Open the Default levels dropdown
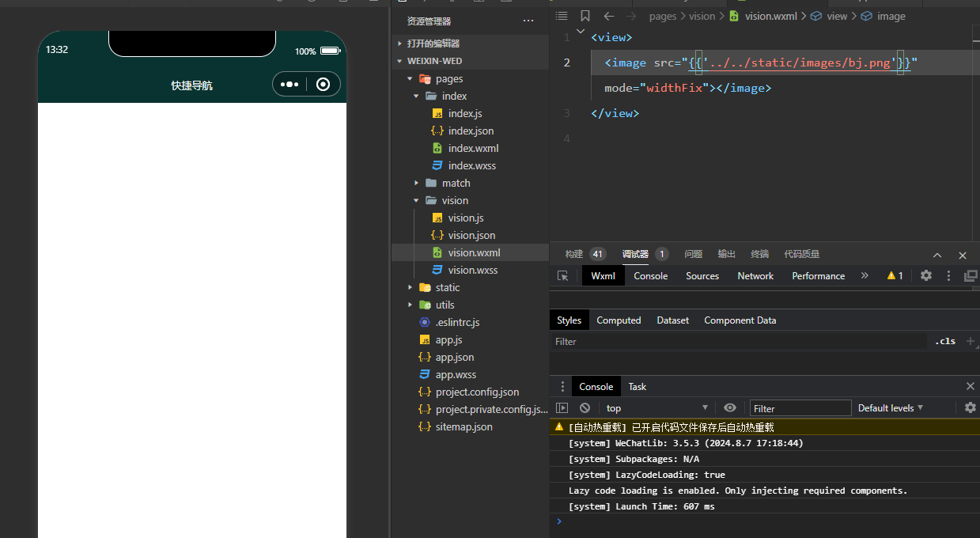The height and width of the screenshot is (538, 980). click(x=891, y=408)
